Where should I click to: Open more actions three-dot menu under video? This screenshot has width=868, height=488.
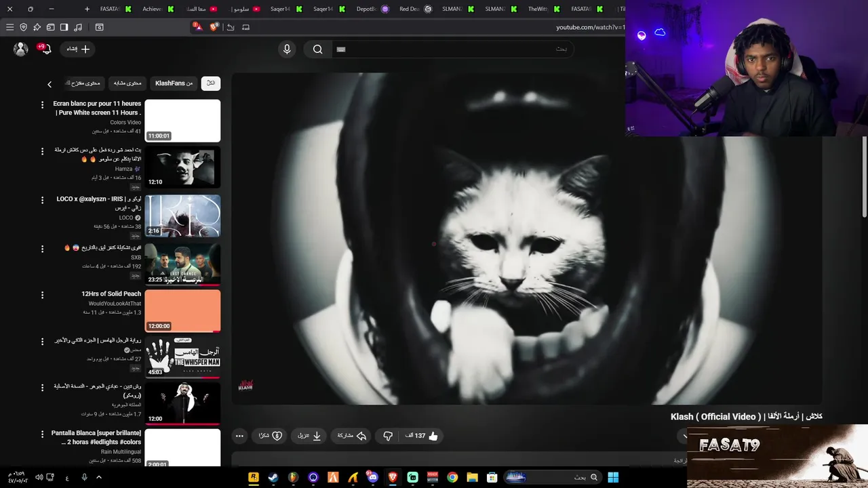[x=239, y=436]
